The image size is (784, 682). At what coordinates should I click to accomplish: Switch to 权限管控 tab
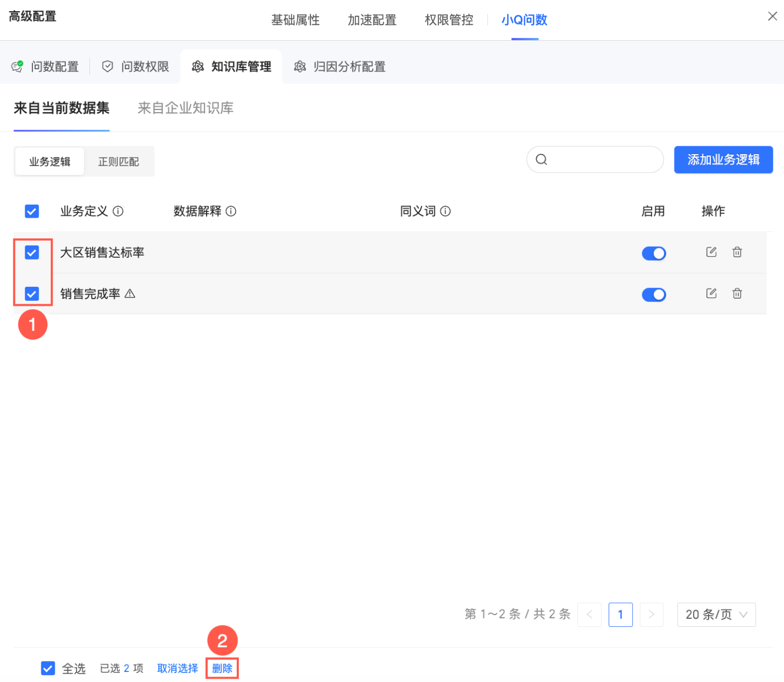point(449,20)
